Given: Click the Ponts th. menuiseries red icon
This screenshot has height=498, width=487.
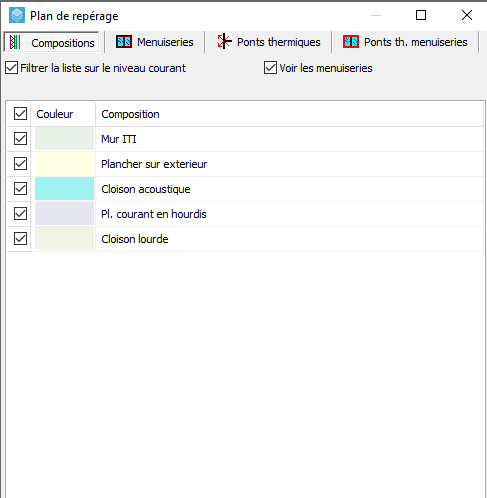Looking at the screenshot, I should (x=351, y=42).
